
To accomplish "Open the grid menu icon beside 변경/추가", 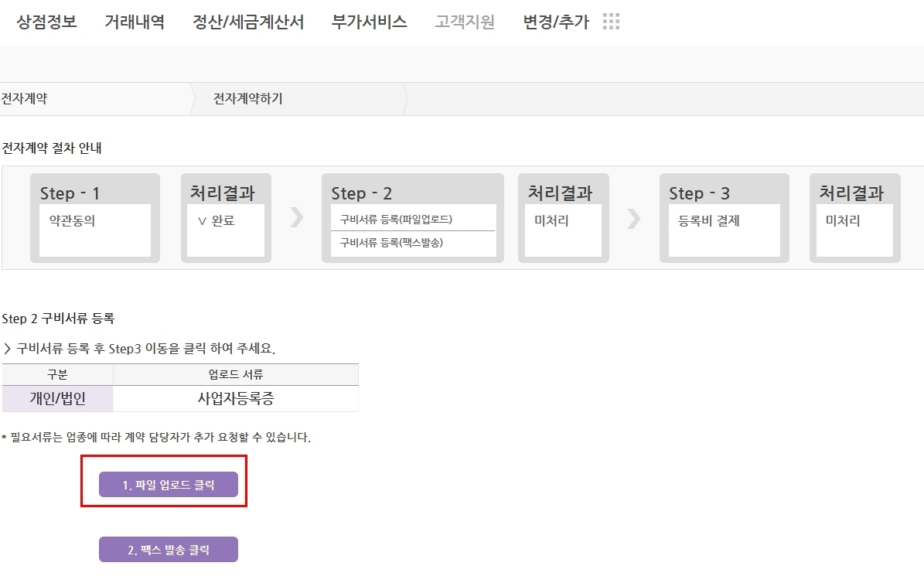I will [611, 22].
